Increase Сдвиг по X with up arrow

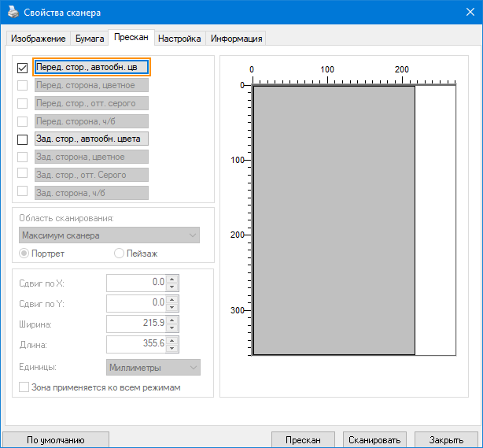click(172, 279)
